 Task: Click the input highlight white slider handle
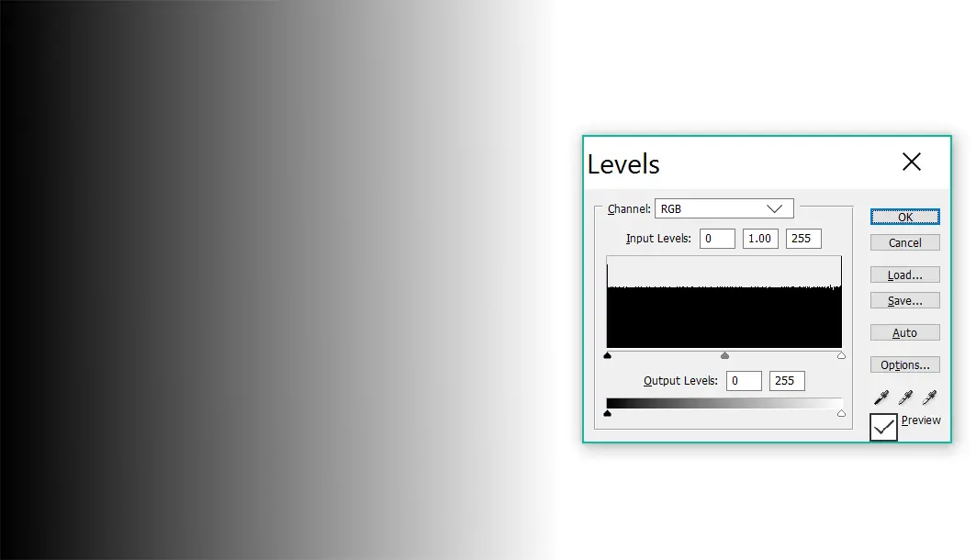click(842, 356)
